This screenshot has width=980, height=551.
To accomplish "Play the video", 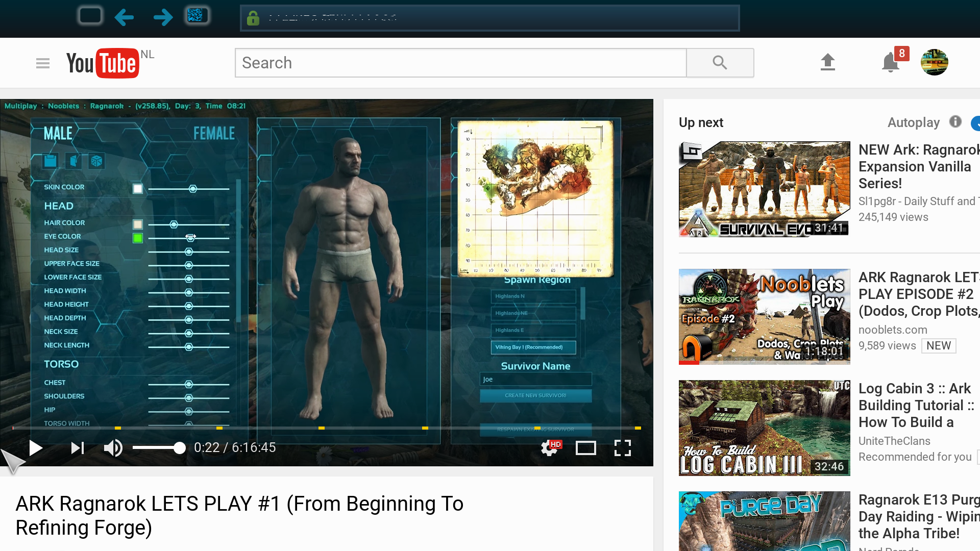I will click(x=36, y=448).
